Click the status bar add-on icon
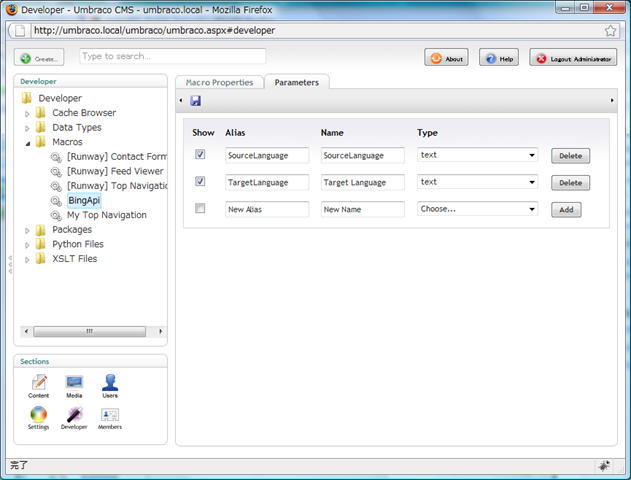Image resolution: width=631 pixels, height=480 pixels. point(604,466)
